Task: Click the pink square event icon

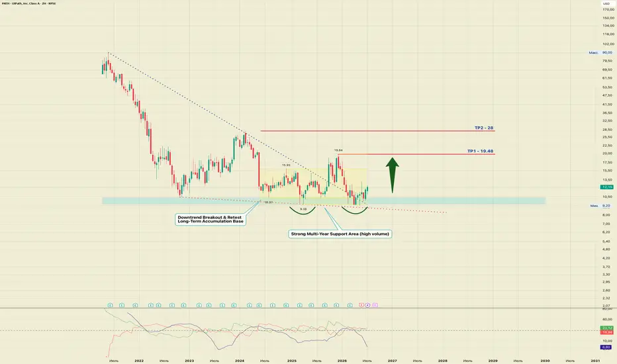Action: point(375,305)
